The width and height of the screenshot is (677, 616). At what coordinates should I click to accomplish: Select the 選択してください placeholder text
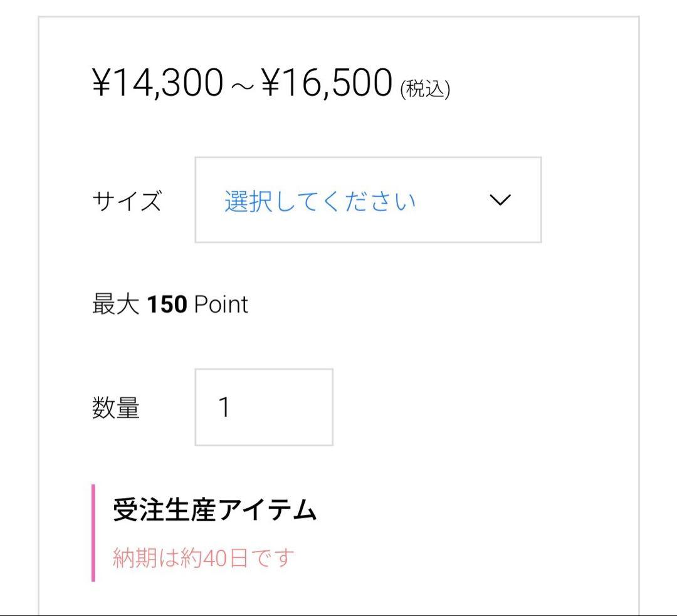[x=320, y=199]
